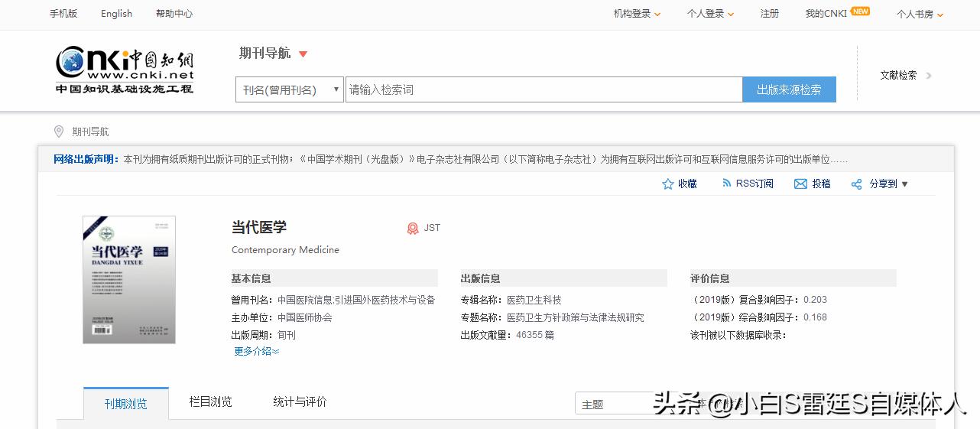Click the NEW badge beside 我的CNKI
This screenshot has width=980, height=429.
(x=861, y=11)
